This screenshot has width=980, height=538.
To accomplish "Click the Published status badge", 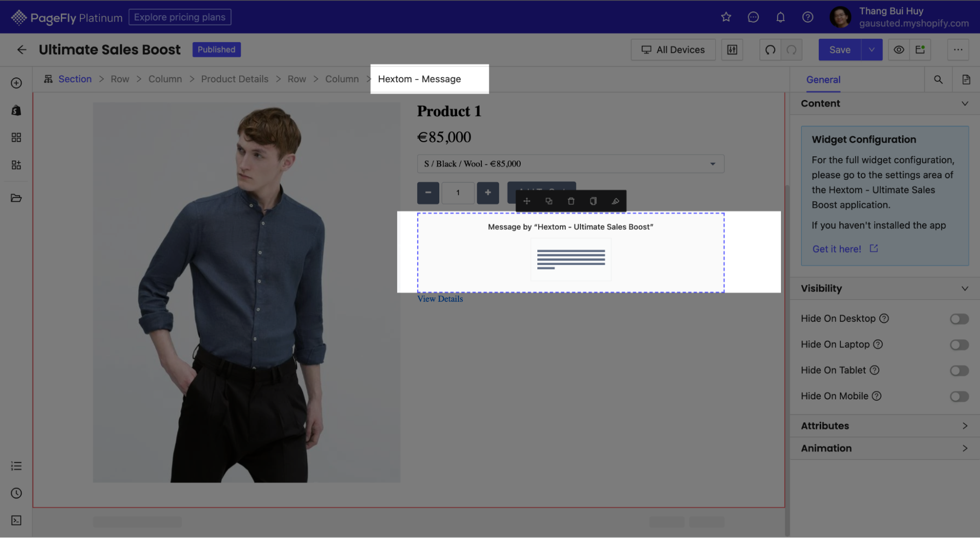I will click(x=216, y=49).
